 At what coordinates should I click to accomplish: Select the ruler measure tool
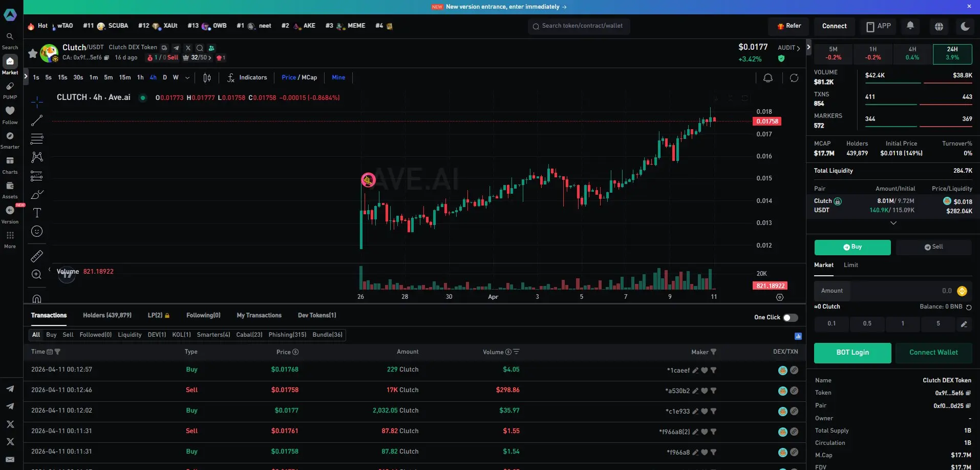point(37,256)
